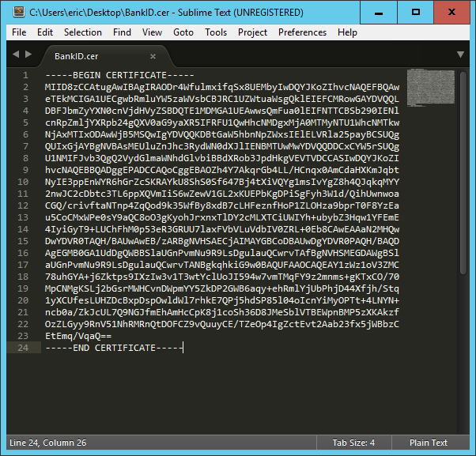Open the Goto menu

[x=183, y=32]
